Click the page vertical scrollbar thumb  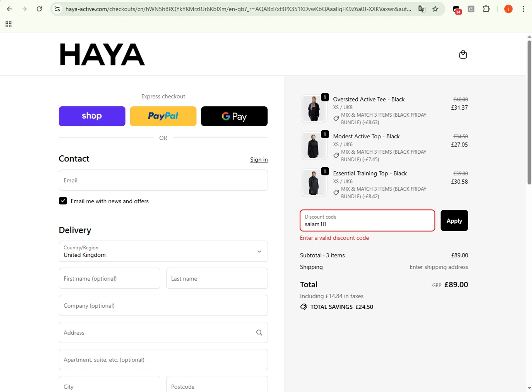coord(529,112)
